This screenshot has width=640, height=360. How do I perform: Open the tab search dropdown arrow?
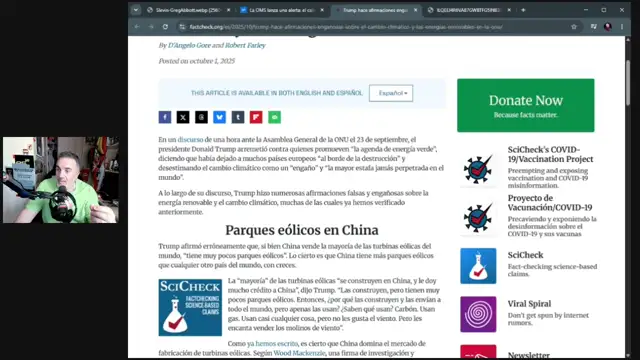point(136,10)
